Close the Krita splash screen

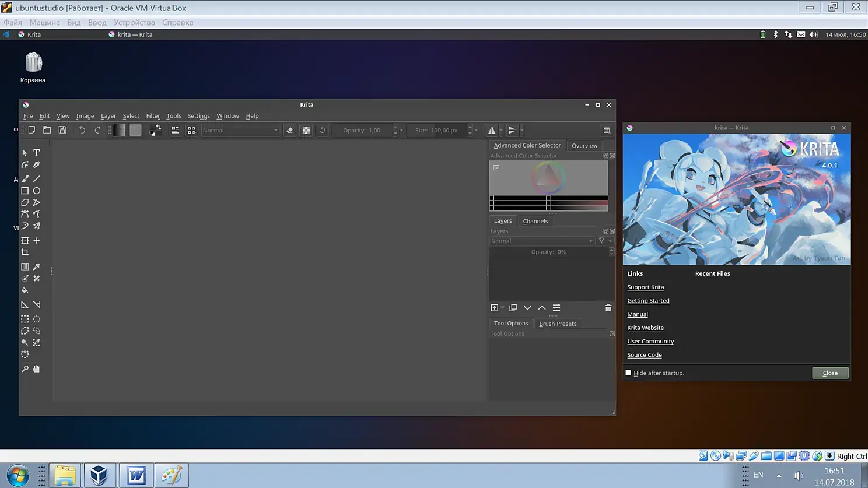(x=830, y=373)
